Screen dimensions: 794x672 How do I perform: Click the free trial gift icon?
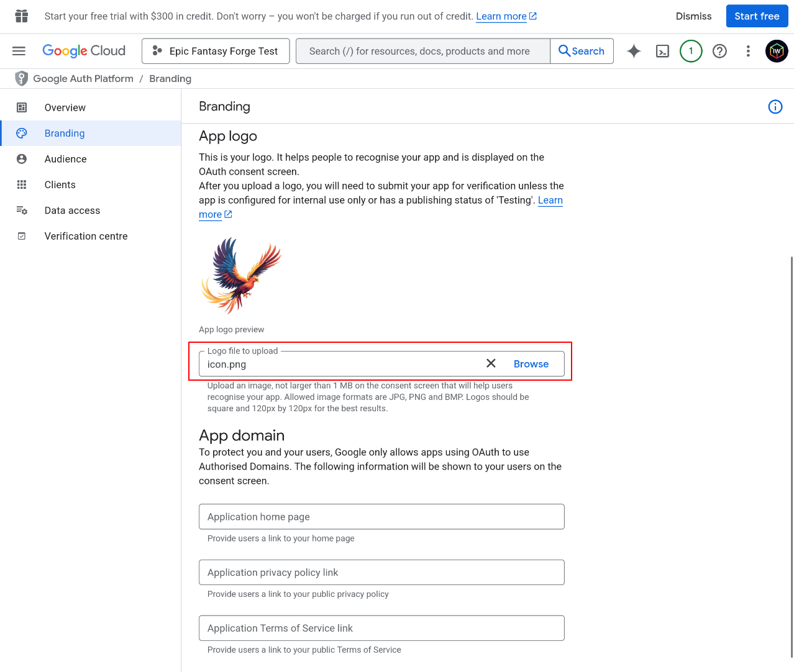[x=21, y=16]
